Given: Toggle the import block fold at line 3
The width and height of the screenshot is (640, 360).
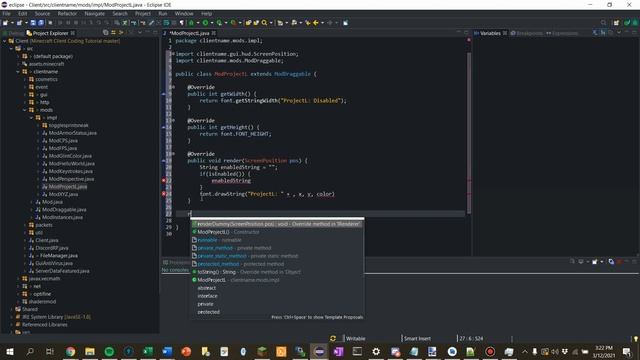Looking at the screenshot, I should point(173,53).
